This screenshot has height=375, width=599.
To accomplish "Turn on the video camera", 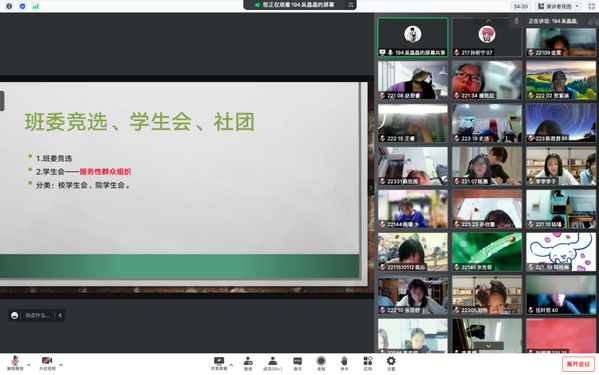I will pyautogui.click(x=47, y=363).
